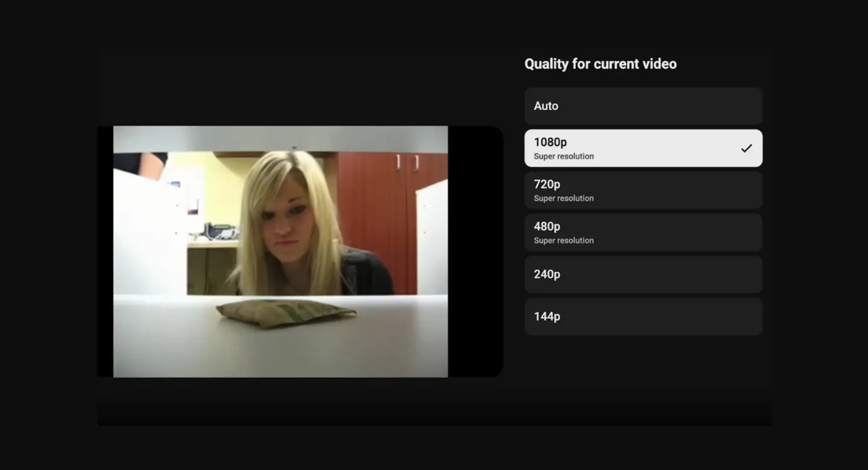Click the '480p' text label

(x=547, y=227)
